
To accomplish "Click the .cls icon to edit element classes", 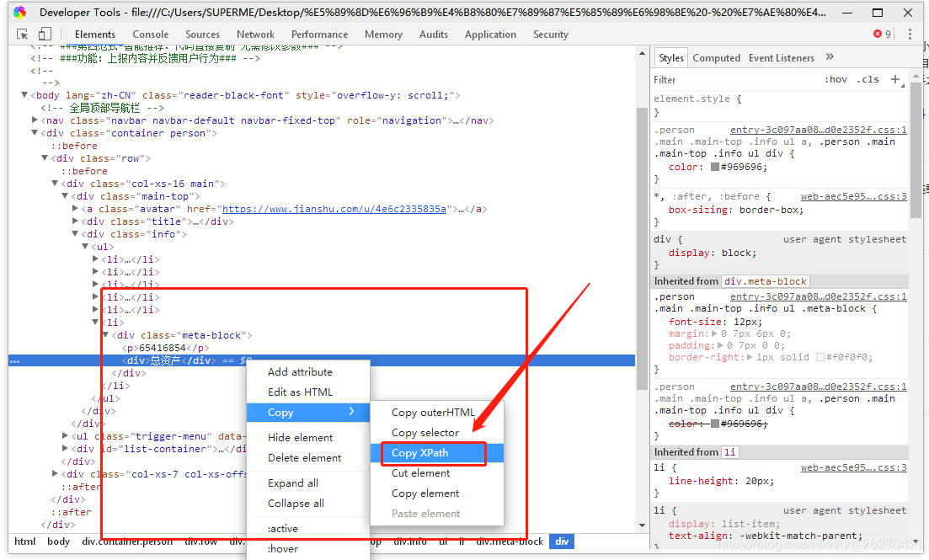I will 868,78.
